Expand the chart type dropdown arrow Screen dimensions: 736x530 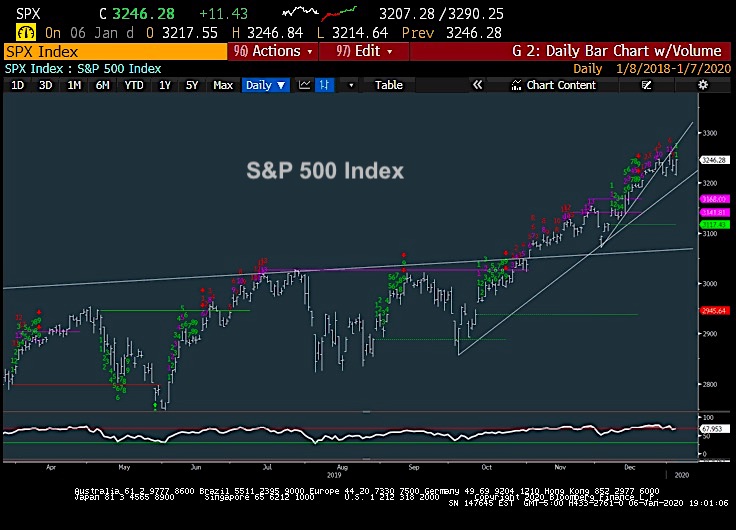point(351,85)
